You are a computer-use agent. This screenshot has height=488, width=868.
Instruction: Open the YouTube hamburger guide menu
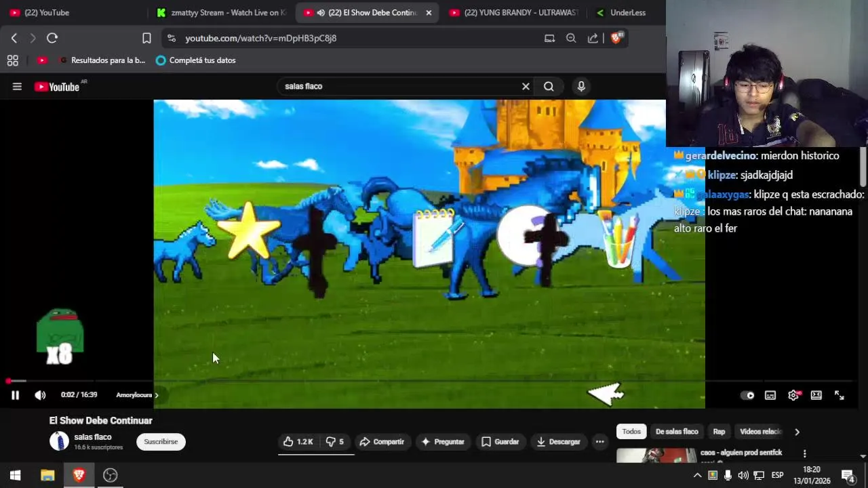(x=17, y=86)
